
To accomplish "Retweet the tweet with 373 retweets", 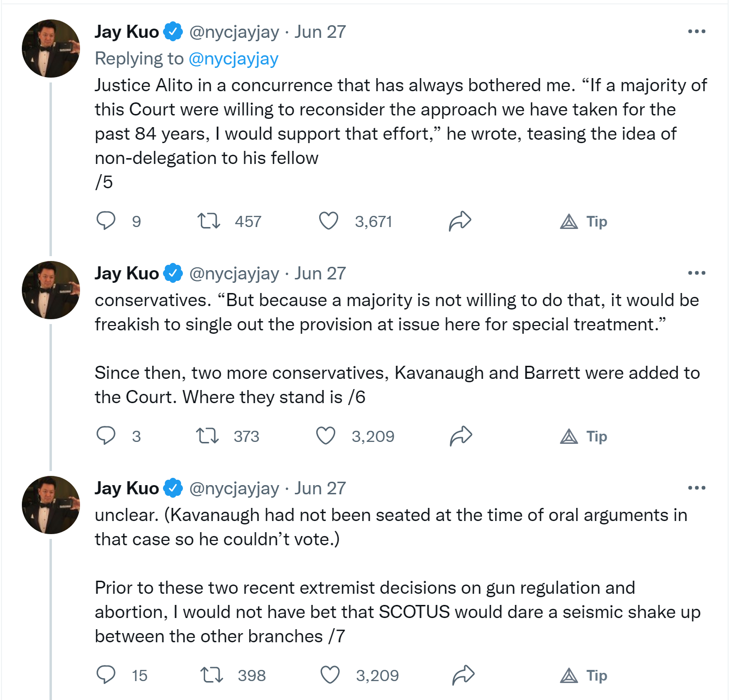I will [x=207, y=436].
